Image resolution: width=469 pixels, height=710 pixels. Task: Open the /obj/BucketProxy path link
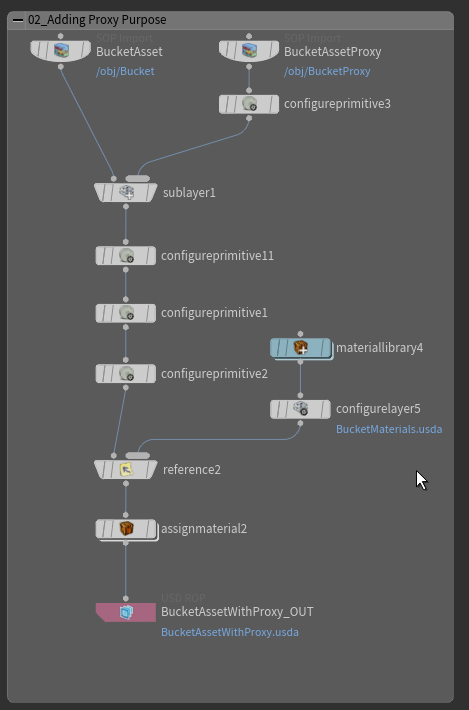[x=327, y=72]
